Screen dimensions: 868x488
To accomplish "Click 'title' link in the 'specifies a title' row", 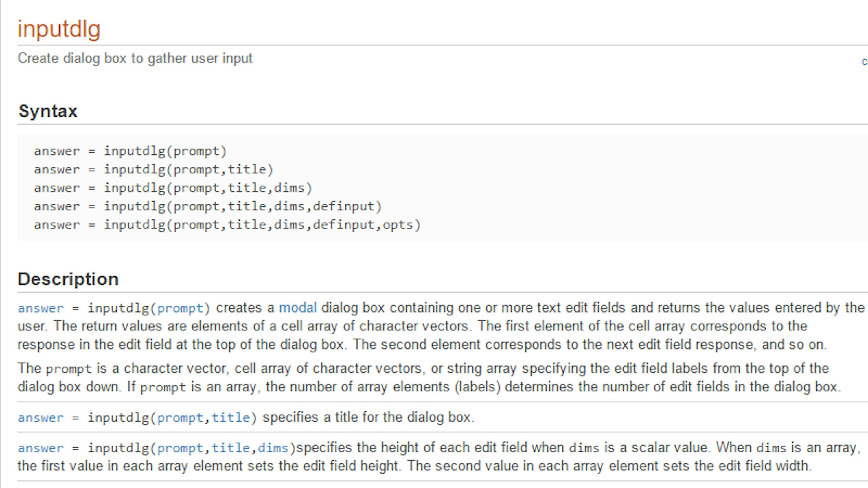I will coord(231,418).
